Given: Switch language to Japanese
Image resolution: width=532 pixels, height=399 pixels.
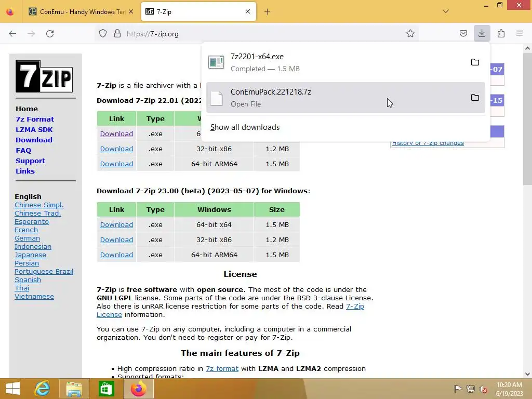Looking at the screenshot, I should pos(30,255).
